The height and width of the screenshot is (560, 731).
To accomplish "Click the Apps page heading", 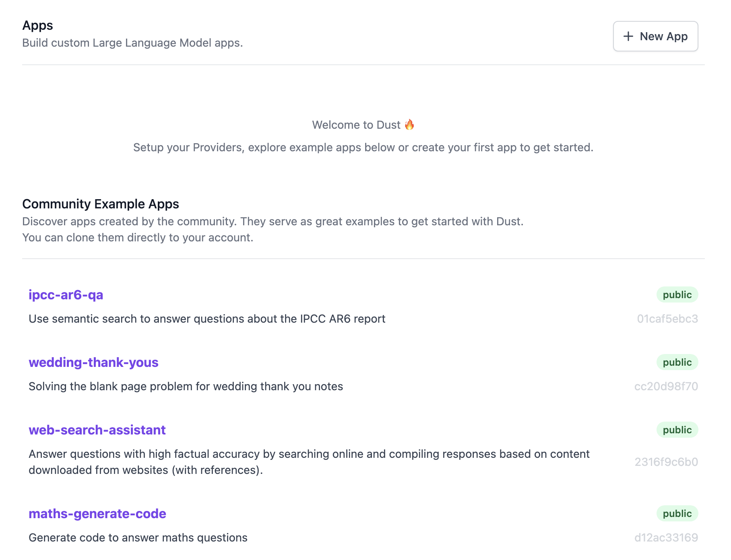I will point(38,25).
